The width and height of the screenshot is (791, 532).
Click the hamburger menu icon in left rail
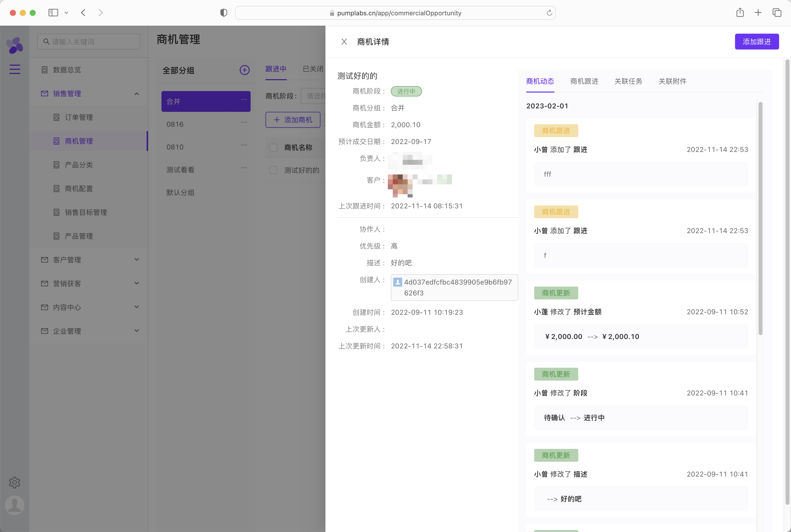[x=15, y=69]
